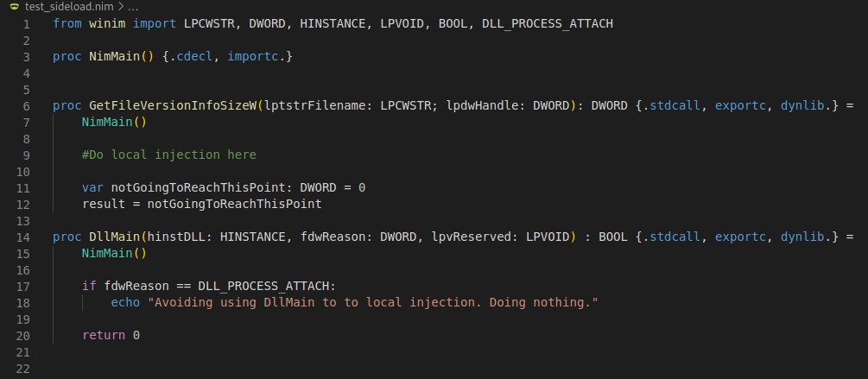Place cursor on GetFileVersionInfoSizeW proc name

click(x=173, y=105)
